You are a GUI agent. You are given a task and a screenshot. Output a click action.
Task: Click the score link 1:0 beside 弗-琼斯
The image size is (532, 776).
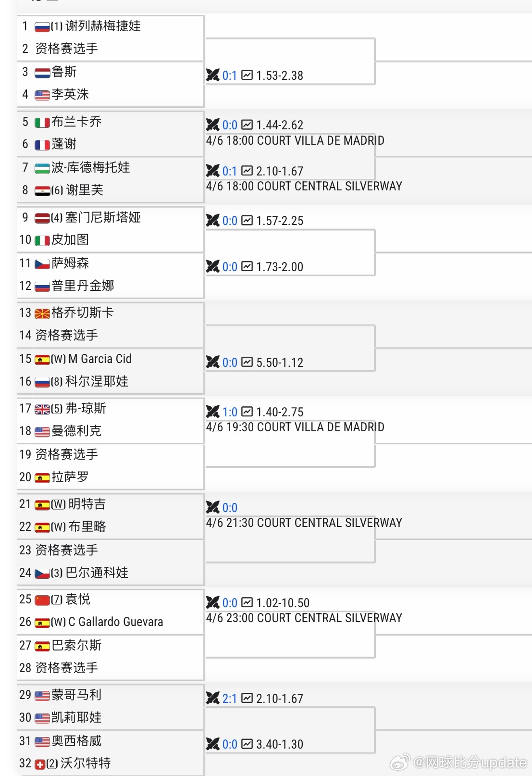[229, 412]
